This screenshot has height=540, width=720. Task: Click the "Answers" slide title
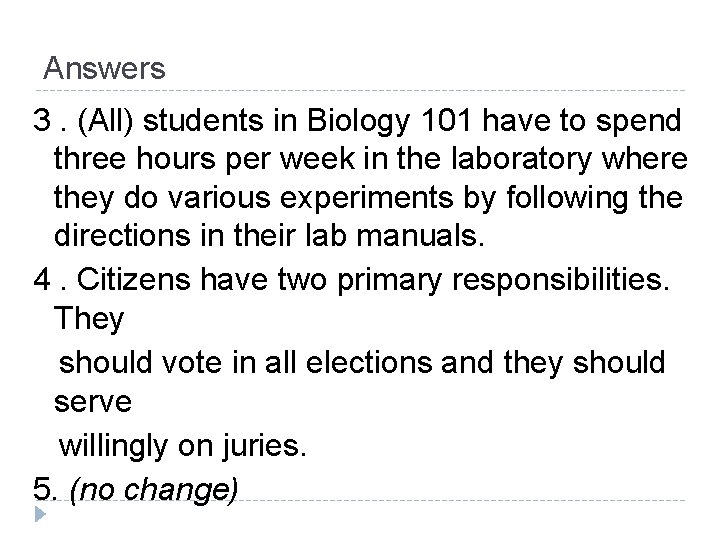tap(105, 70)
